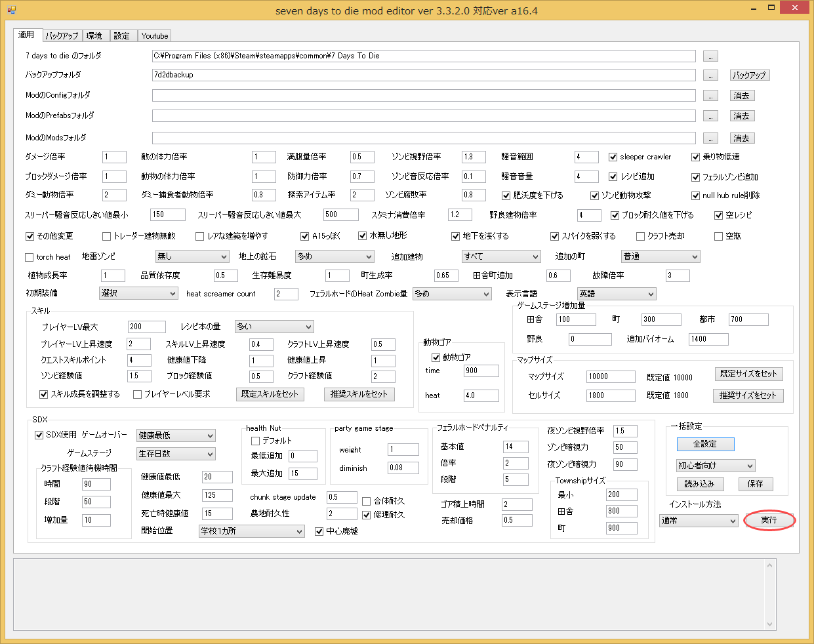Clear the ModのModsフォルダ path with 消去

[743, 138]
